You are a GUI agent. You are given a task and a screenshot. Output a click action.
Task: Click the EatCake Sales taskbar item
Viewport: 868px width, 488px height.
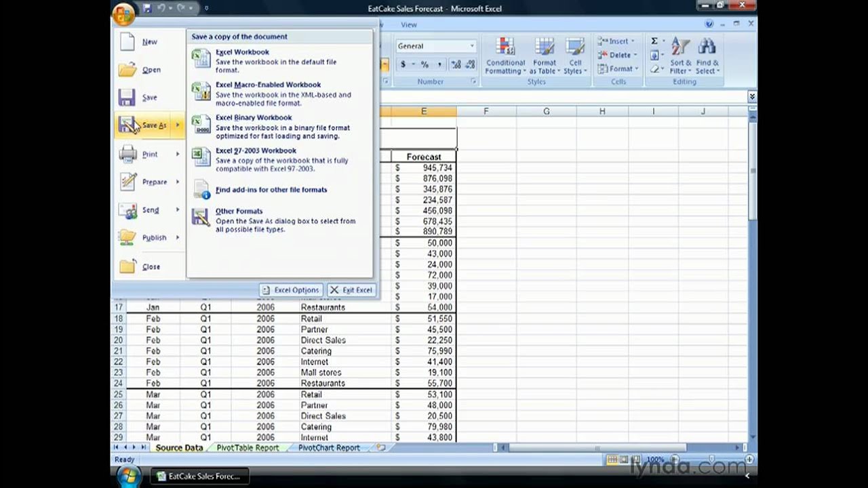point(199,476)
